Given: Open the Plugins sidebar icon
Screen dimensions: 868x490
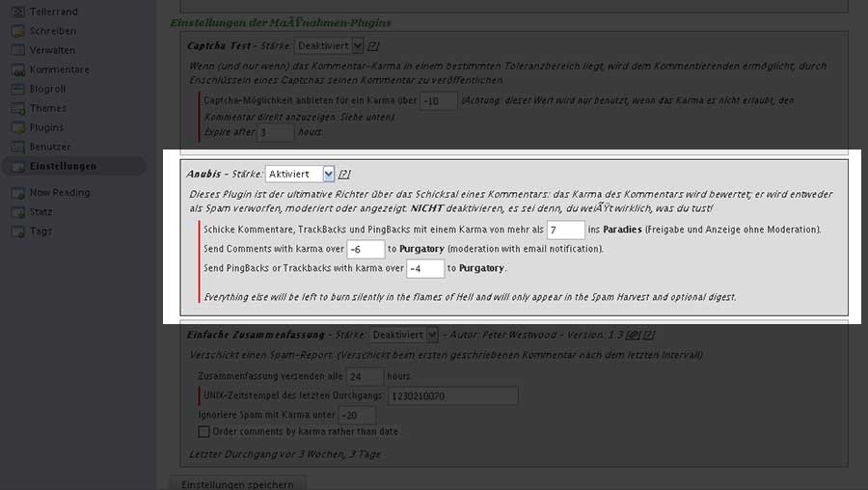Looking at the screenshot, I should (17, 127).
